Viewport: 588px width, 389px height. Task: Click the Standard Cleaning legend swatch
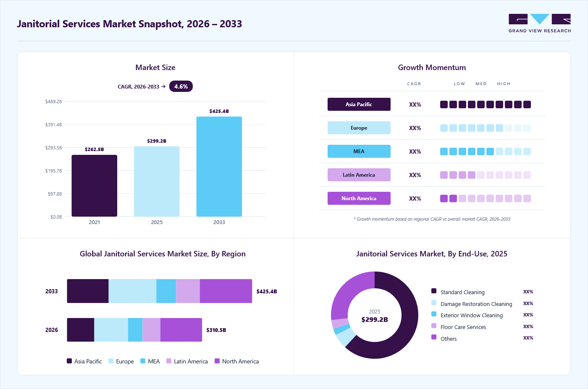434,291
